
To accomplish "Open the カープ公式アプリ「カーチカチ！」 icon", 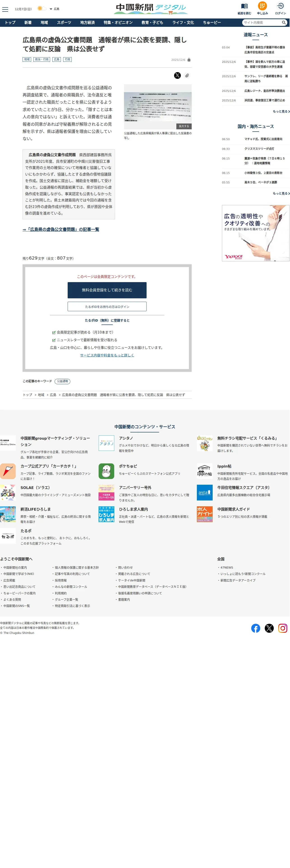I will tap(8, 471).
